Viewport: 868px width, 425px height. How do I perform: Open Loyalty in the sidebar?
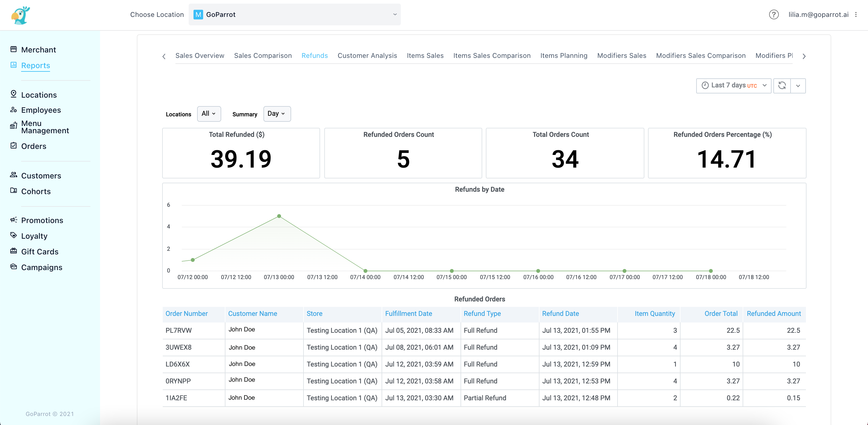(x=34, y=236)
